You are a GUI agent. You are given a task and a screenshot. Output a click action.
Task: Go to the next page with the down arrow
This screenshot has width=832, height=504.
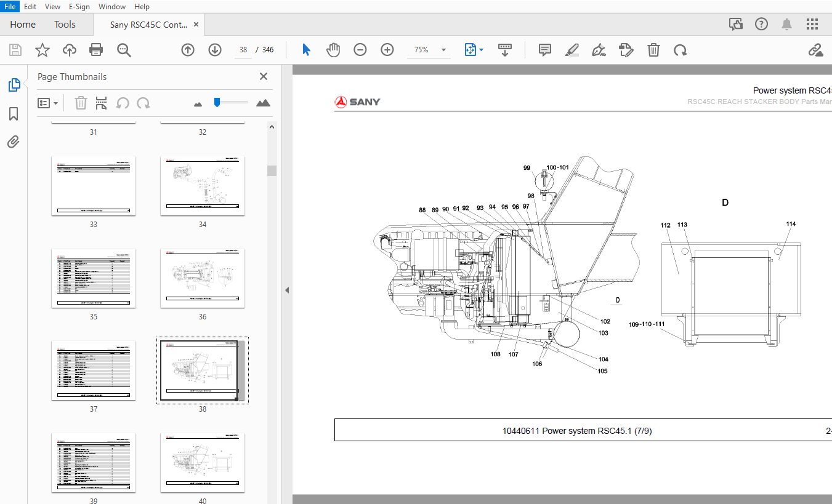click(215, 50)
